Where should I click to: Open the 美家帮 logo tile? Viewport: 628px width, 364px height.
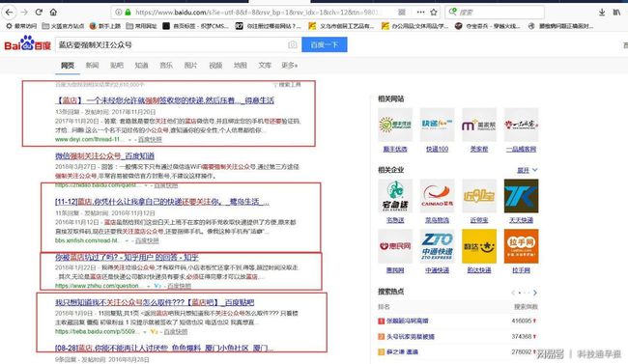point(479,125)
